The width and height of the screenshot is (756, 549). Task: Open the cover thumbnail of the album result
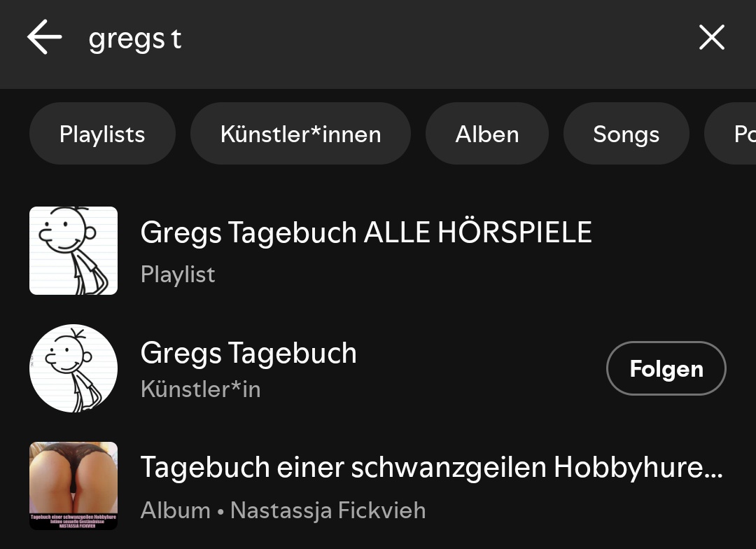pyautogui.click(x=73, y=485)
